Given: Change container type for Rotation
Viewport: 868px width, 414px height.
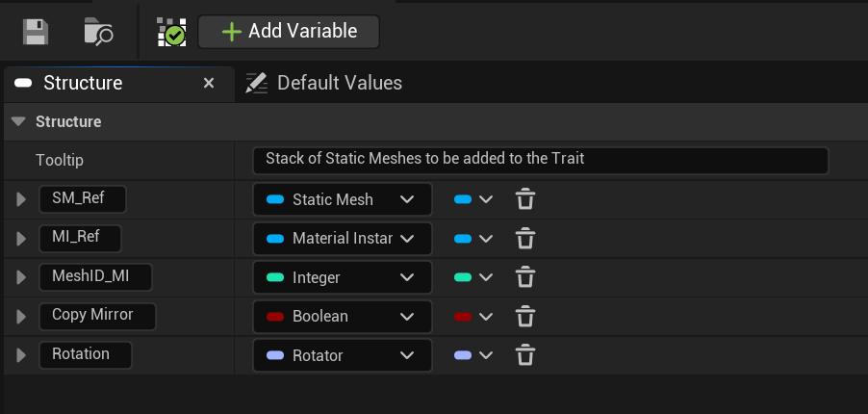Looking at the screenshot, I should 473,355.
